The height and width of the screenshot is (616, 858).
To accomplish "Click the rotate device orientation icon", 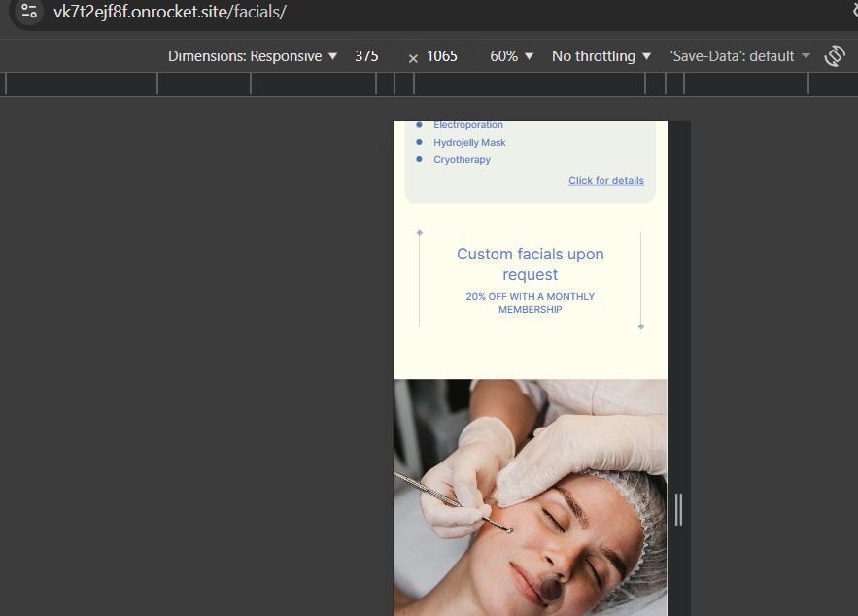I will tap(834, 56).
